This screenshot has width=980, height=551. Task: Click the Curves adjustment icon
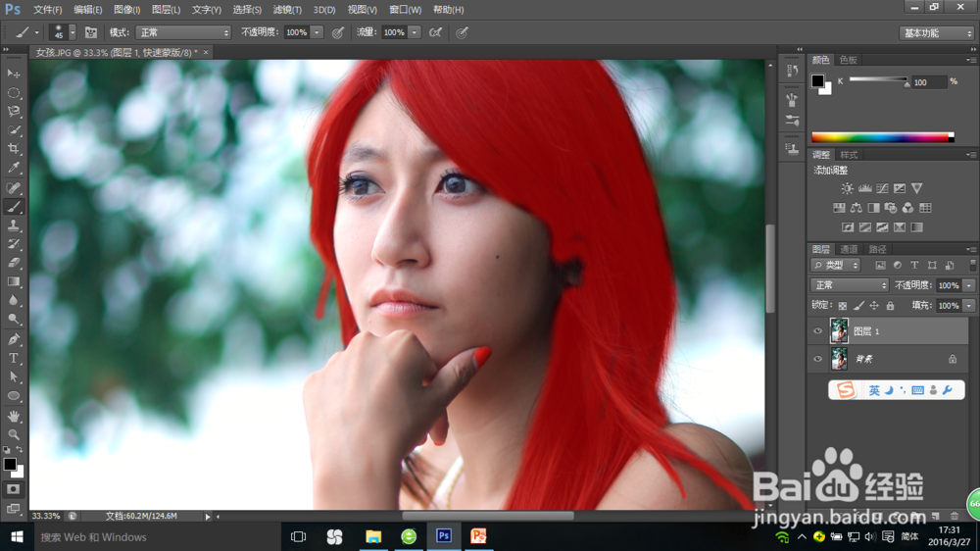point(883,188)
